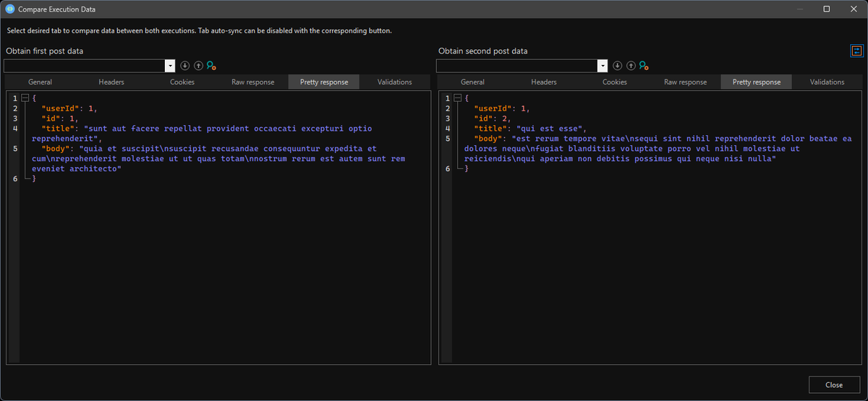Image resolution: width=868 pixels, height=401 pixels.
Task: Open the Validations tab in the left panel
Action: tap(395, 82)
